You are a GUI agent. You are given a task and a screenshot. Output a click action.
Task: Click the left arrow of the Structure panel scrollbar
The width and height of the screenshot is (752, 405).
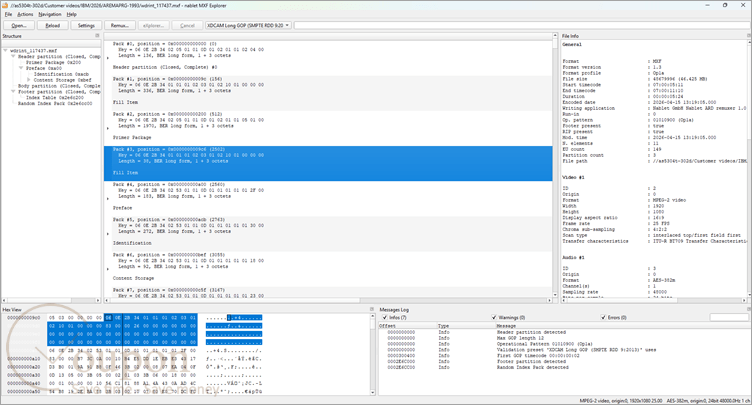point(4,300)
